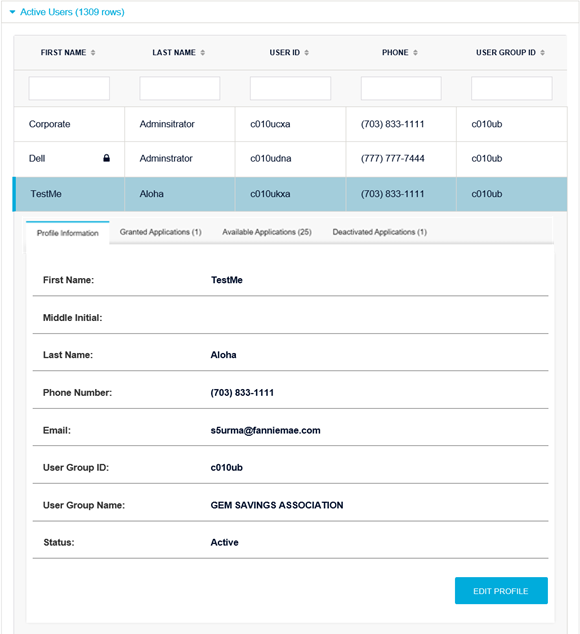Focus the First Name filter field

pos(69,88)
